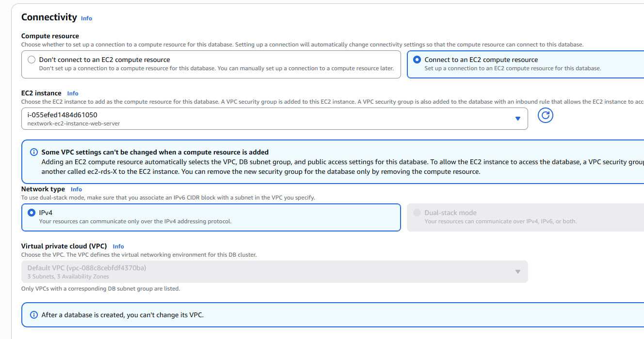Choose the IPv4 network type

pos(32,213)
